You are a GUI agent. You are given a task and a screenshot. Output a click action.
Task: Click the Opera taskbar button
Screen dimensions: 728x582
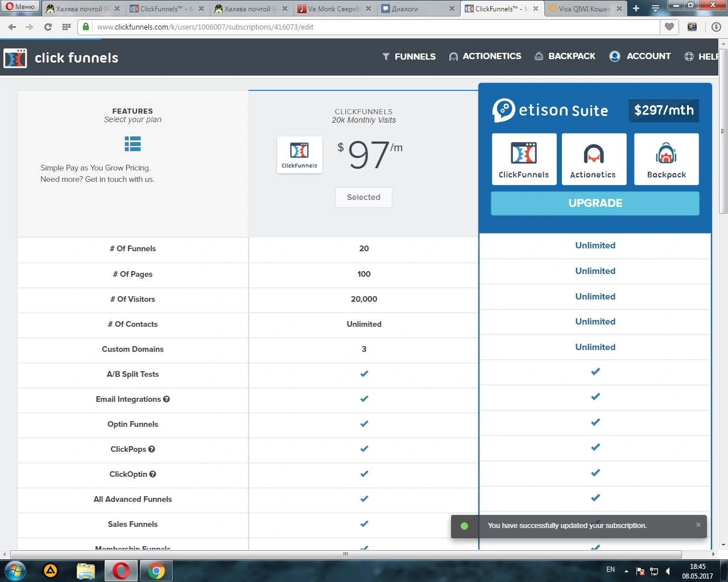121,571
